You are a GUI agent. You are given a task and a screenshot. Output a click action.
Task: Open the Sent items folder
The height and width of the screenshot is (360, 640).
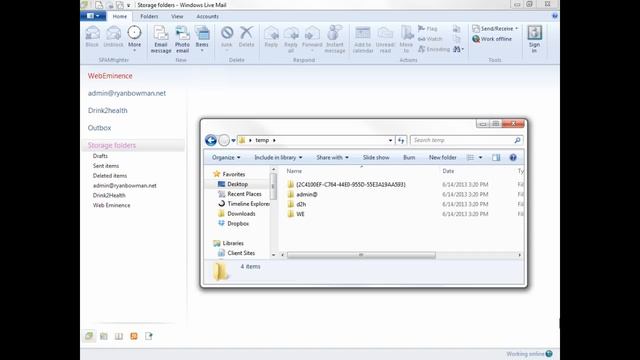(x=106, y=166)
